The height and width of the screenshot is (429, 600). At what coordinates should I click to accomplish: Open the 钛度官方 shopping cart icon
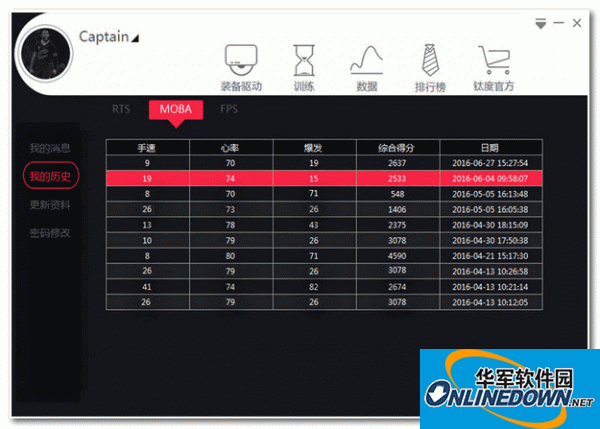coord(494,60)
